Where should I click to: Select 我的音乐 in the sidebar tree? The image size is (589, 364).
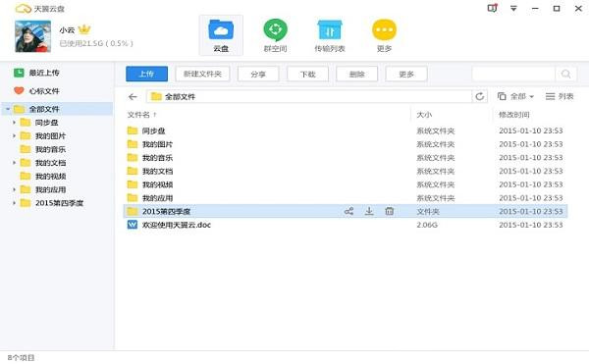pos(50,149)
